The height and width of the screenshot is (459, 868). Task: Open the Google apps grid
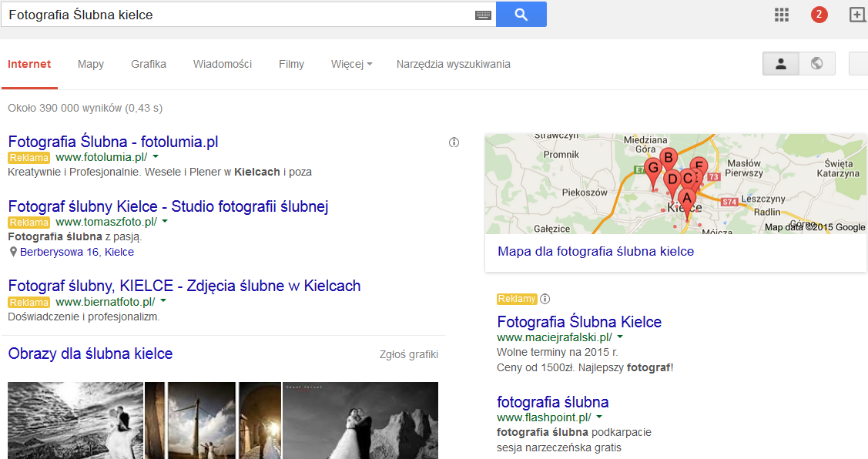tap(781, 14)
